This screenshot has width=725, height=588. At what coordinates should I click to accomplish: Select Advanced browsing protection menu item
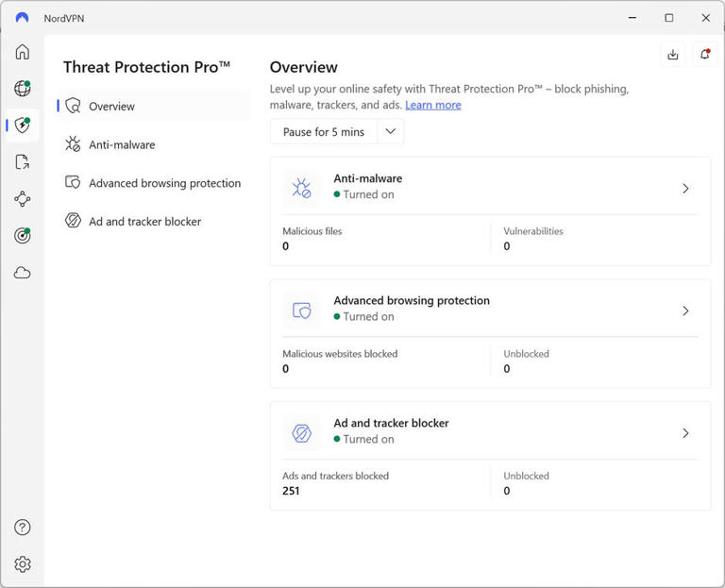[x=163, y=183]
